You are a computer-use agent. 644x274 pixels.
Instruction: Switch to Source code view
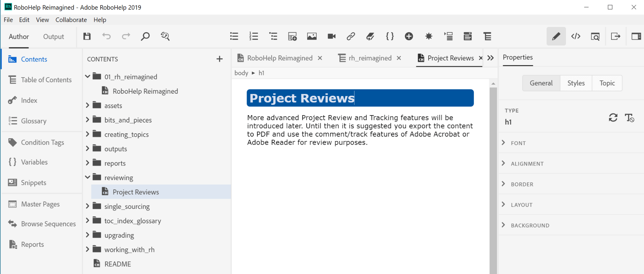pyautogui.click(x=576, y=36)
